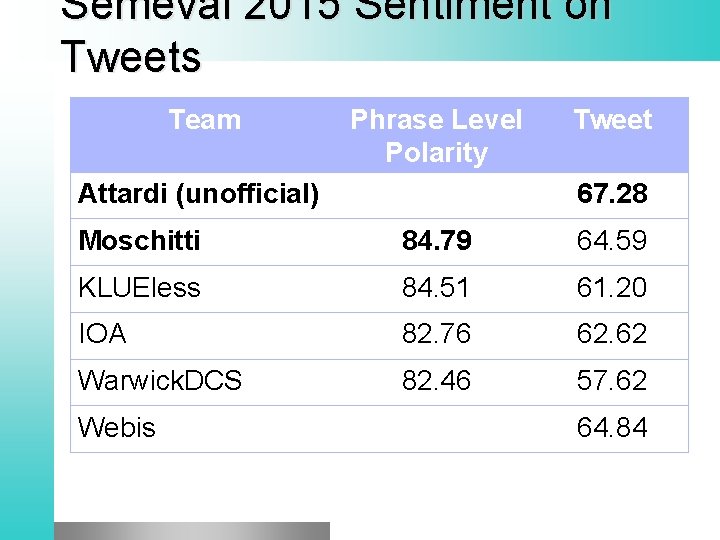The height and width of the screenshot is (540, 720).
Task: Select the 'Team' column header
Action: coord(204,120)
